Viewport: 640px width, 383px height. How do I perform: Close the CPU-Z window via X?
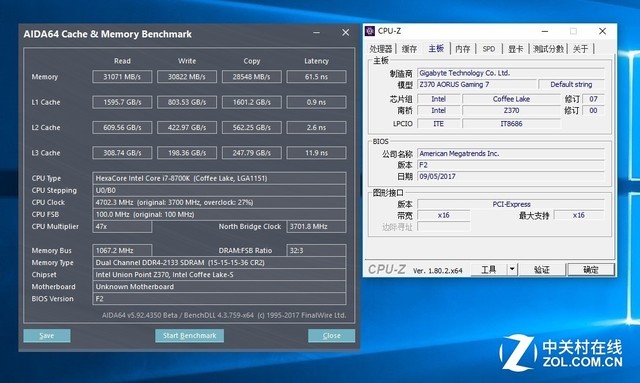602,31
